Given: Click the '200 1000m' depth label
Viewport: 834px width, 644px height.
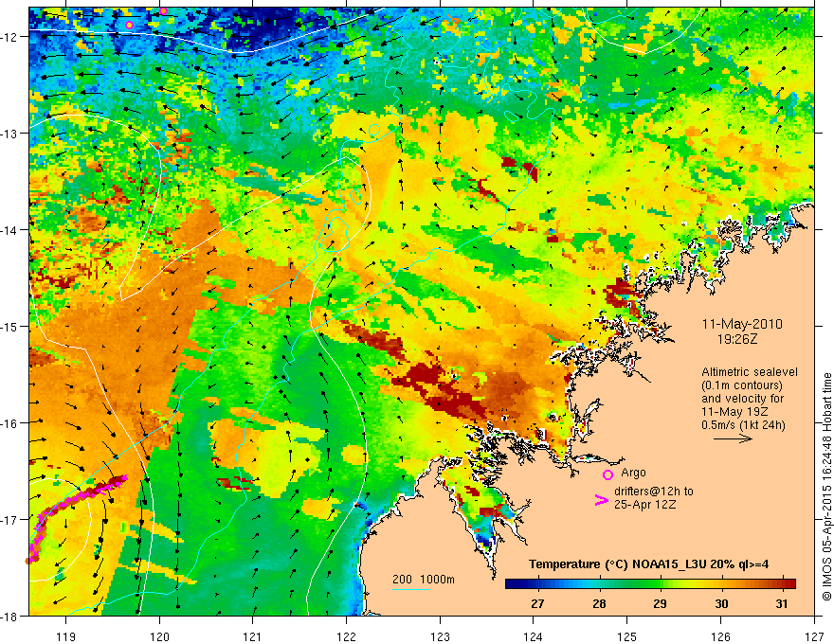Looking at the screenshot, I should pyautogui.click(x=424, y=580).
